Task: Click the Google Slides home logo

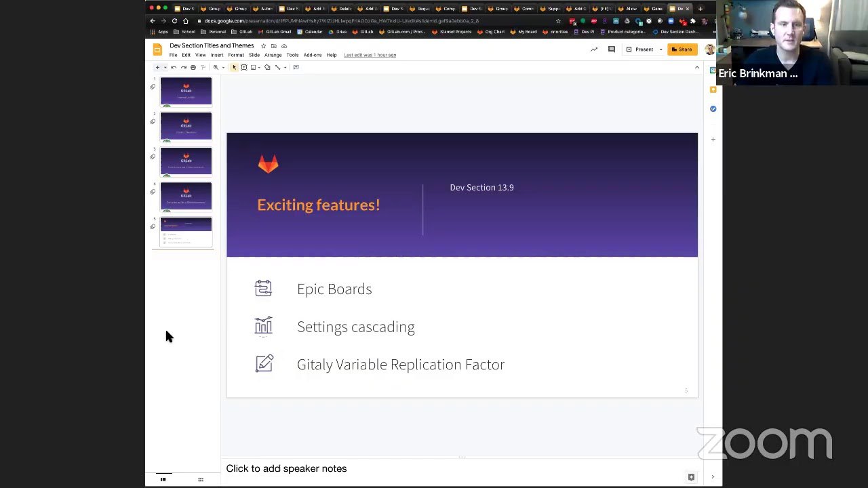Action: pyautogui.click(x=157, y=49)
